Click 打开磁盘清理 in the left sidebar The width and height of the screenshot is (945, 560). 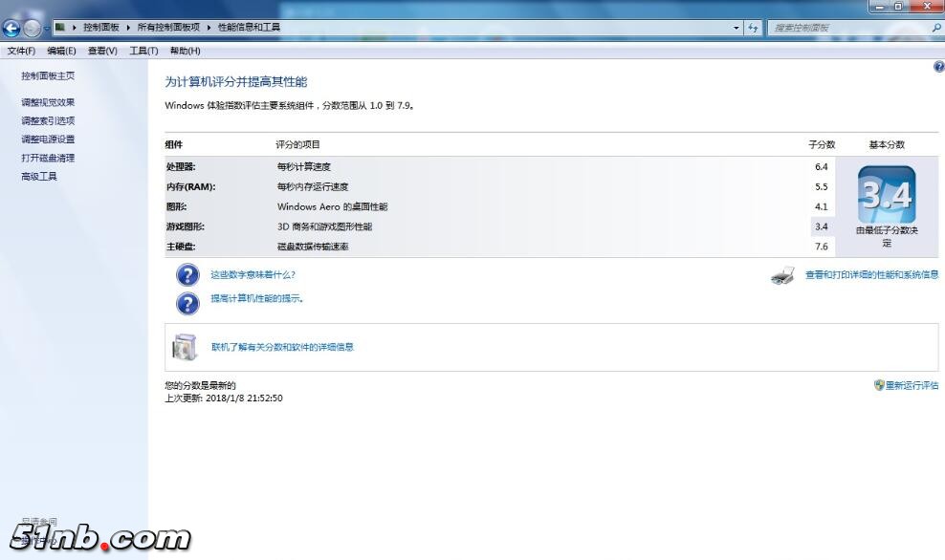(x=48, y=158)
